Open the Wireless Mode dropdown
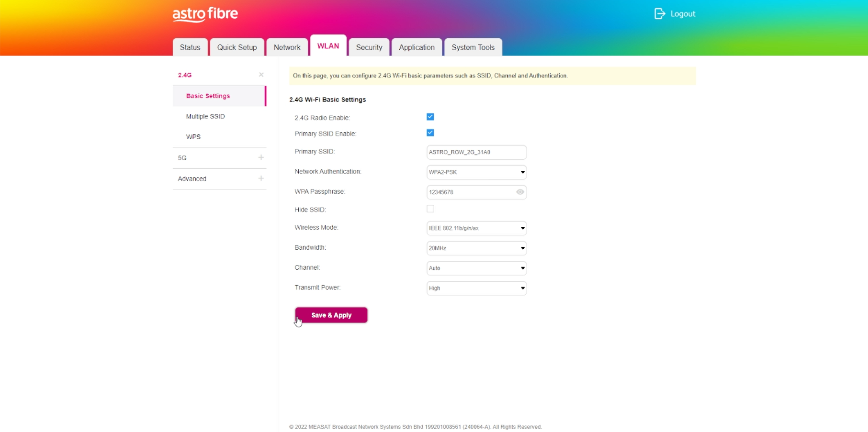The height and width of the screenshot is (432, 868). [x=476, y=228]
